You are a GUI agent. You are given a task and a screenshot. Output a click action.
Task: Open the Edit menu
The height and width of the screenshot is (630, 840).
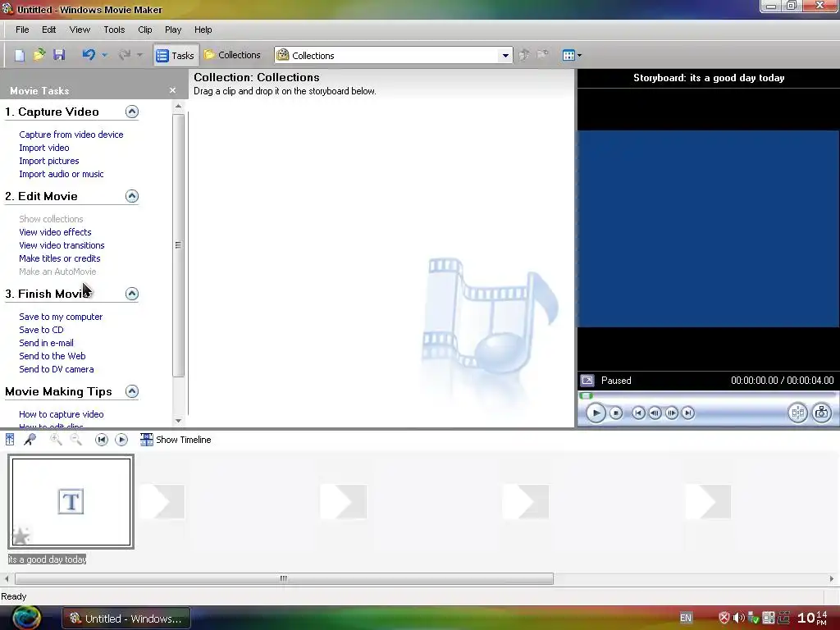(48, 30)
